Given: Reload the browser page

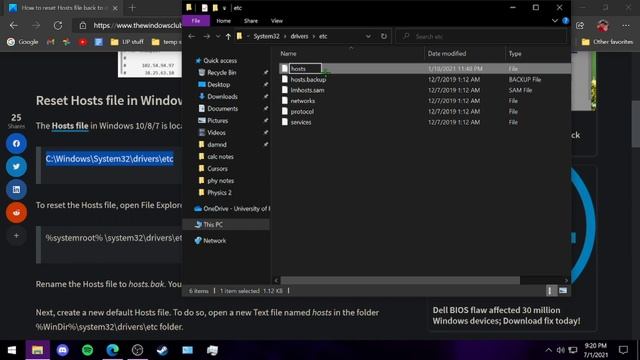Looking at the screenshot, I should pos(58,25).
